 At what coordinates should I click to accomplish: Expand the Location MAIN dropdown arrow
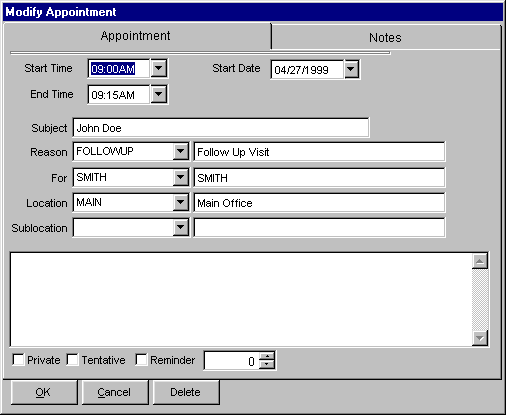[181, 202]
